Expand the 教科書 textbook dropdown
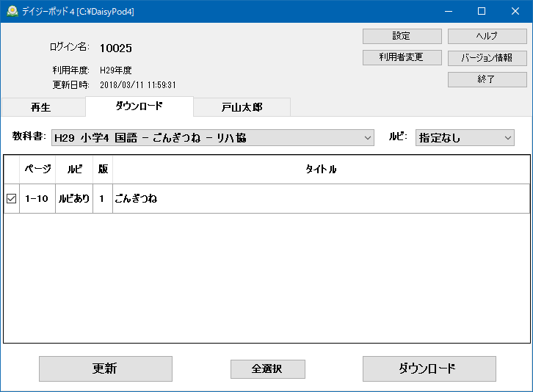 (212, 138)
